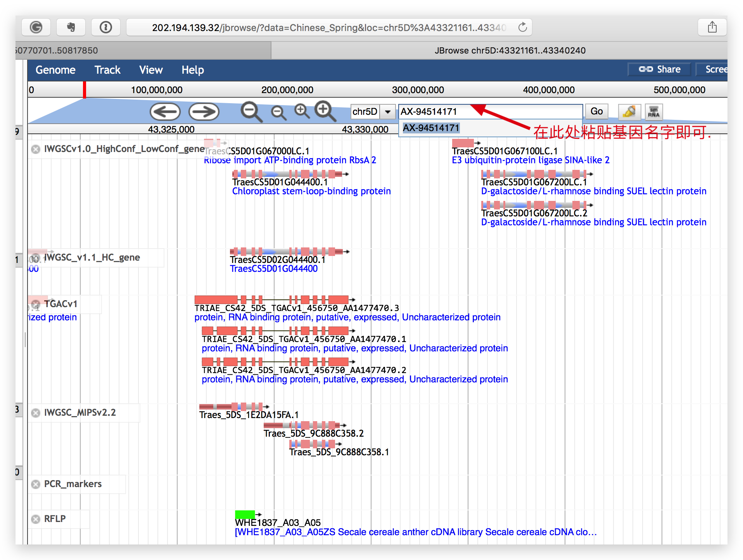
Task: Click transcript TRIAE_CS42_5DS_TGACv1_456750_AA1477470.3
Action: tap(297, 308)
